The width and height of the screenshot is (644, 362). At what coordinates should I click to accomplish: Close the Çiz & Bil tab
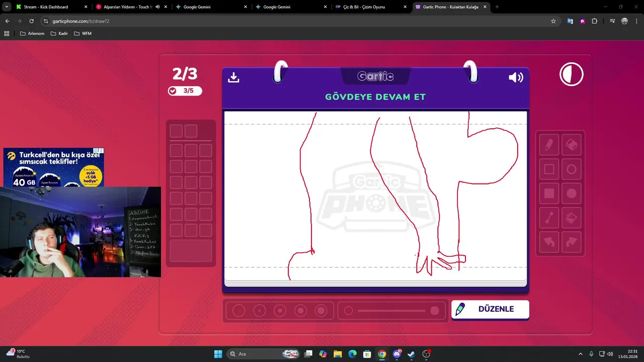click(406, 7)
